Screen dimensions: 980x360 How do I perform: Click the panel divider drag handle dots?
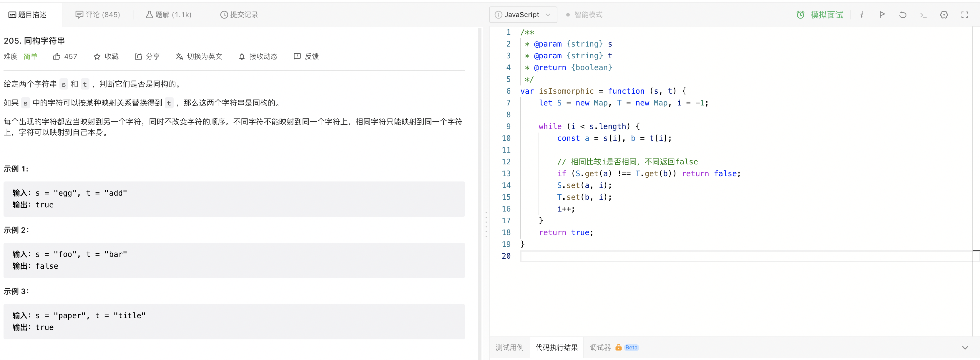(486, 225)
